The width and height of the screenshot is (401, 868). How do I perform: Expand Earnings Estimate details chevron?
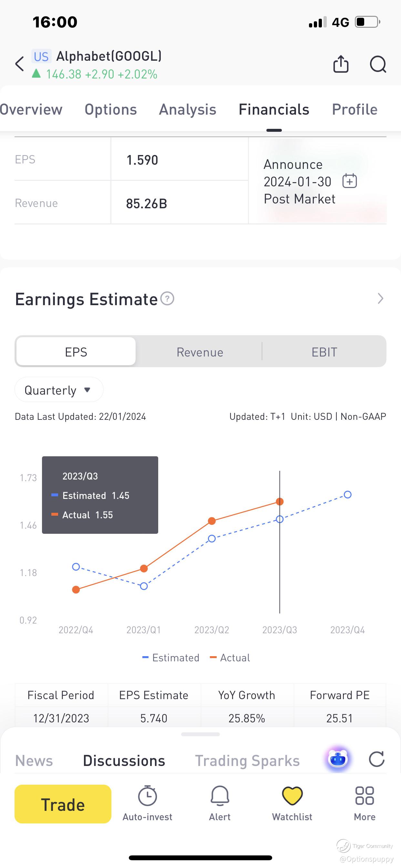point(380,299)
